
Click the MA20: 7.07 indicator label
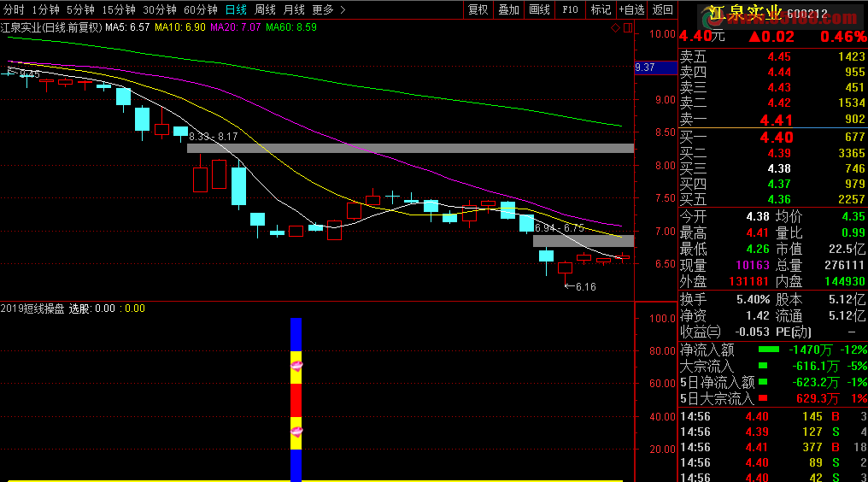pos(235,27)
